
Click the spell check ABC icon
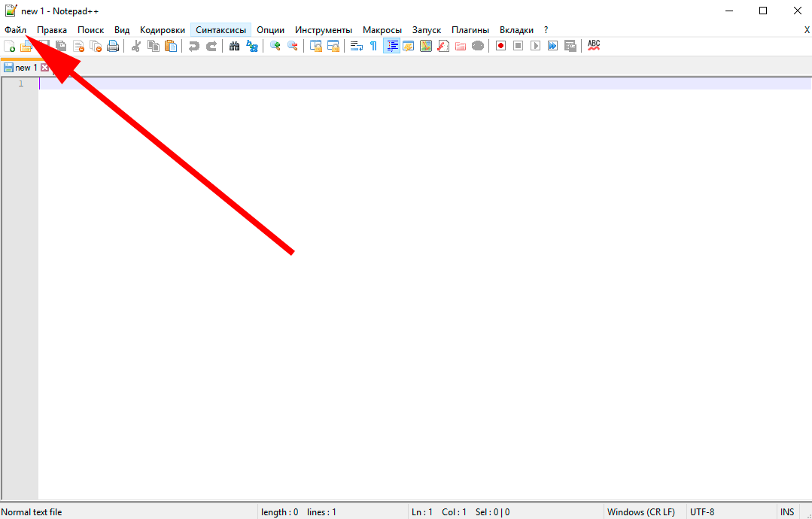[594, 45]
